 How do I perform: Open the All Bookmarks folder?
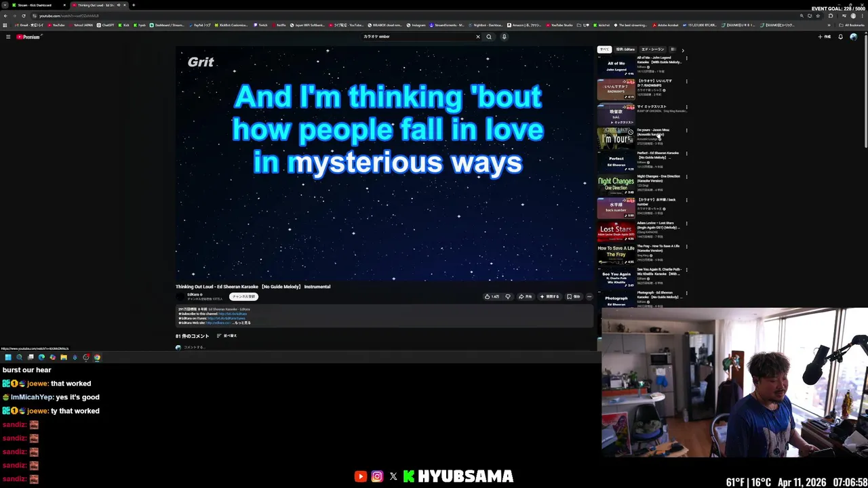tap(852, 25)
